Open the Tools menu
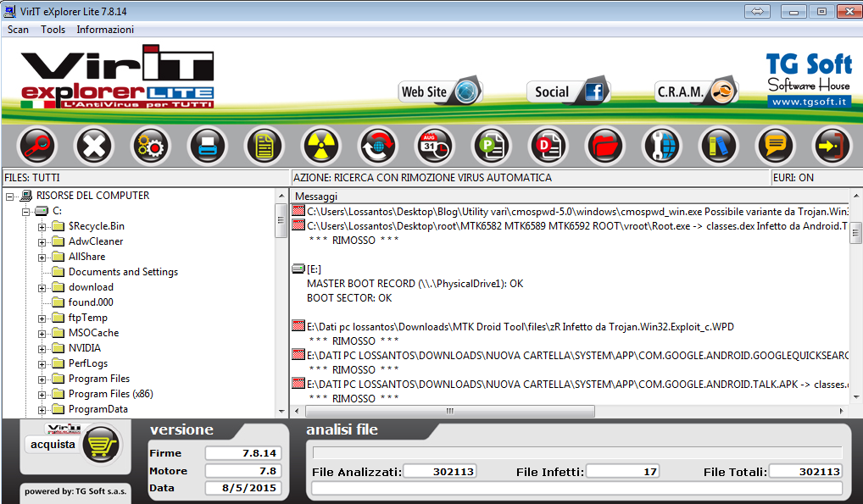This screenshot has width=863, height=504. (x=53, y=30)
